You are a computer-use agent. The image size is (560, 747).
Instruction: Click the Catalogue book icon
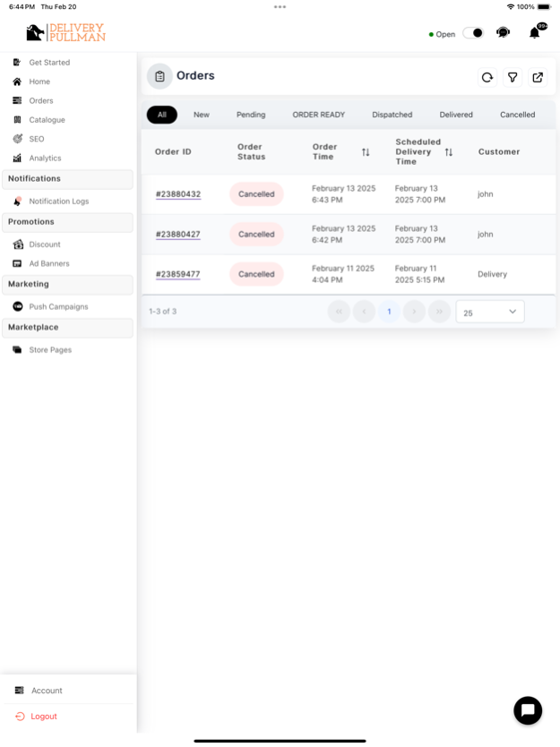pos(17,120)
